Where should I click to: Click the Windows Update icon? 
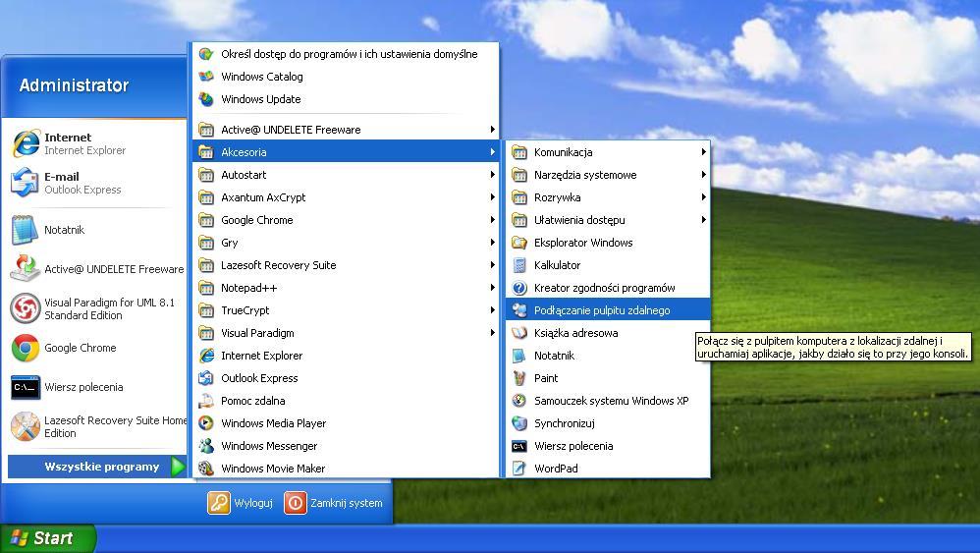tap(206, 99)
